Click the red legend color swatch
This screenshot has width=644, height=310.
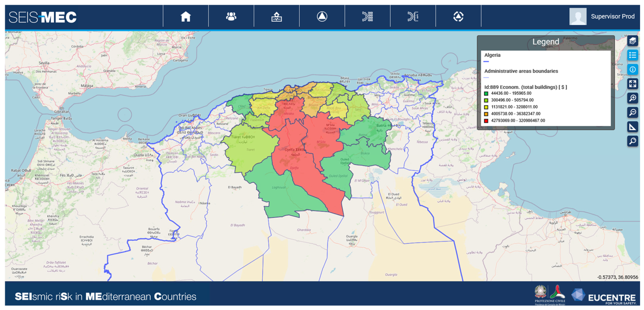[x=486, y=121]
